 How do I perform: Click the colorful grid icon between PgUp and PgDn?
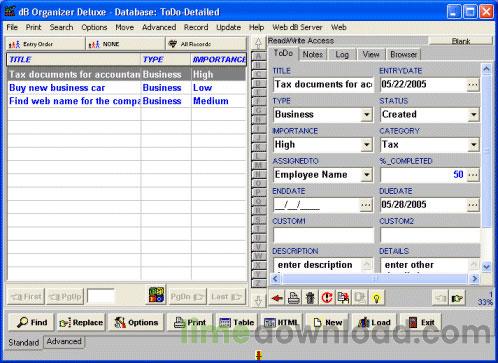click(x=156, y=295)
